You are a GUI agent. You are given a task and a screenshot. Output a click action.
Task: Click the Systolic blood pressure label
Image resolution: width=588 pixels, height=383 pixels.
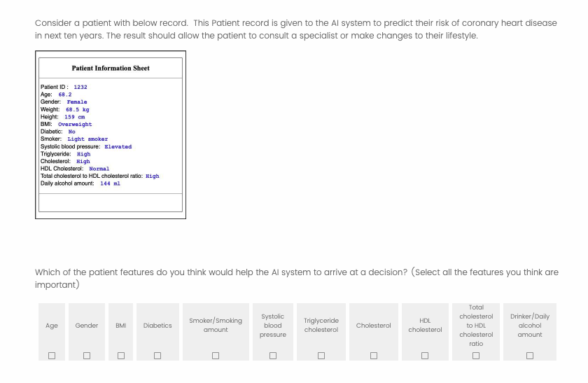click(x=273, y=326)
